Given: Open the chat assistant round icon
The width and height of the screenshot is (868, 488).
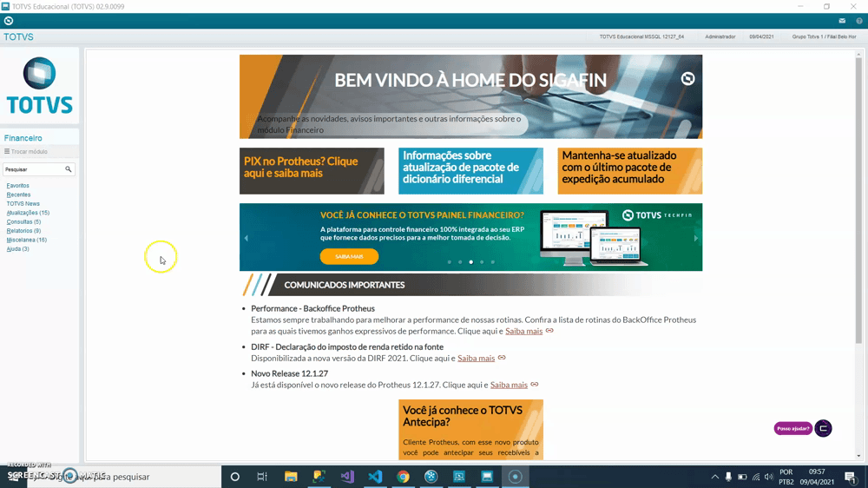Looking at the screenshot, I should [x=823, y=428].
